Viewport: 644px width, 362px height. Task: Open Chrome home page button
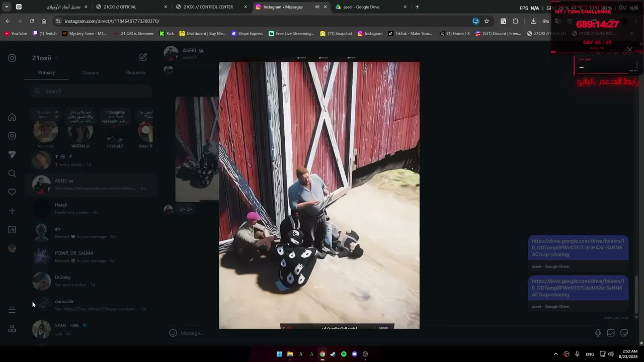(x=44, y=21)
